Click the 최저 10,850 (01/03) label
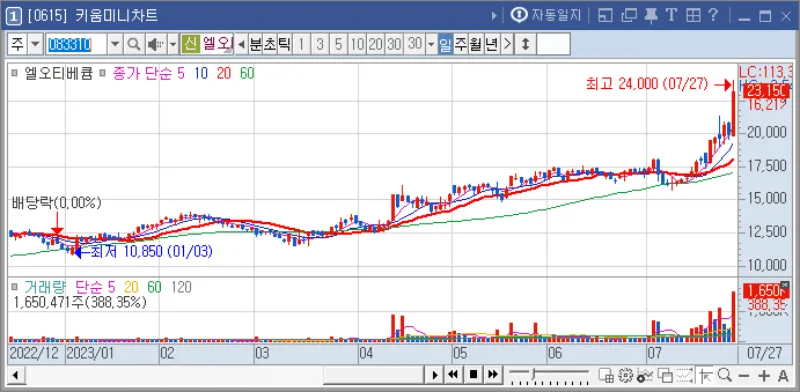This screenshot has height=392, width=800. coord(151,252)
